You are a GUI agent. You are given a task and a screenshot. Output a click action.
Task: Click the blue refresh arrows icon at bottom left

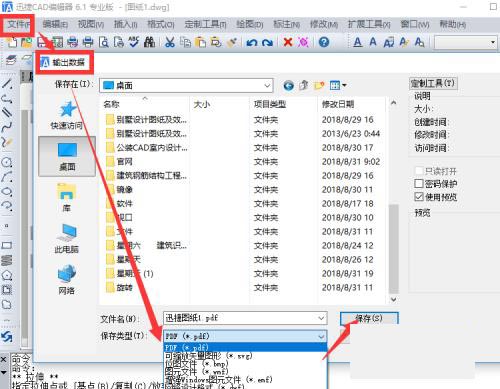click(7, 337)
